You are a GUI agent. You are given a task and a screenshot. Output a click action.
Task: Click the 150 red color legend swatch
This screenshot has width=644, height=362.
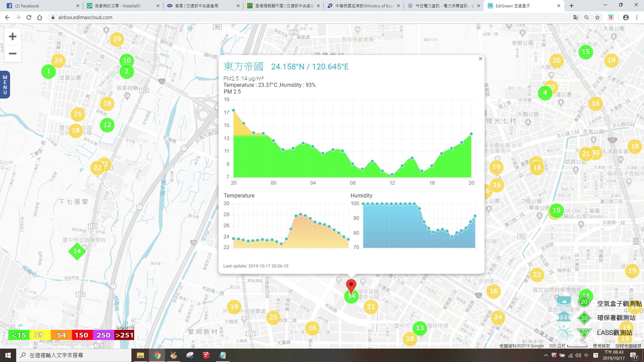[82, 335]
